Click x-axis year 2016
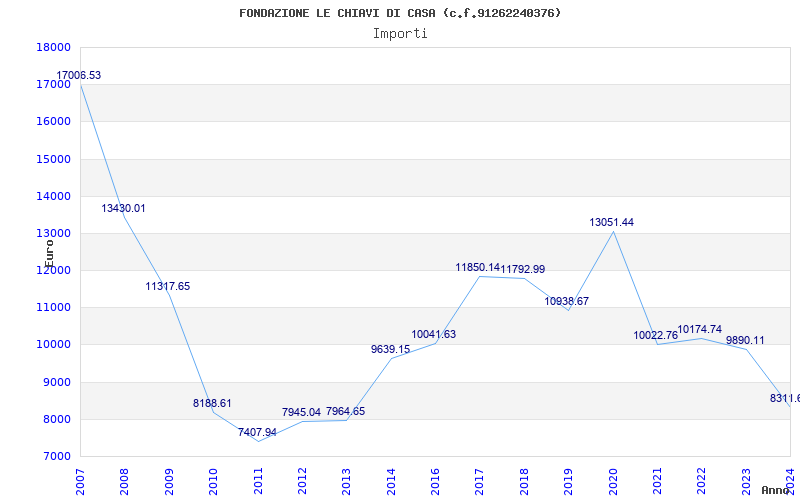Image resolution: width=800 pixels, height=500 pixels. coord(435,481)
